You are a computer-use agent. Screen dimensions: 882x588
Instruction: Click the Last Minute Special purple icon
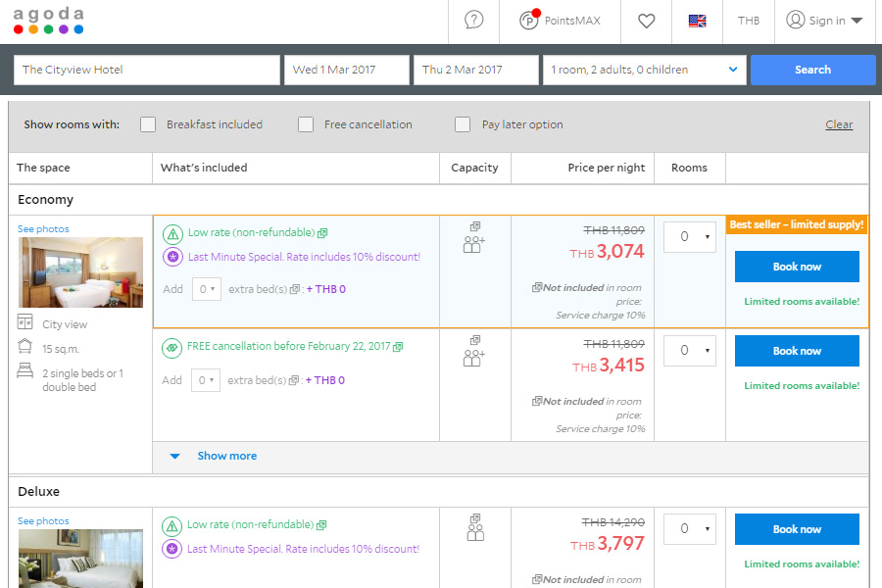(x=172, y=257)
